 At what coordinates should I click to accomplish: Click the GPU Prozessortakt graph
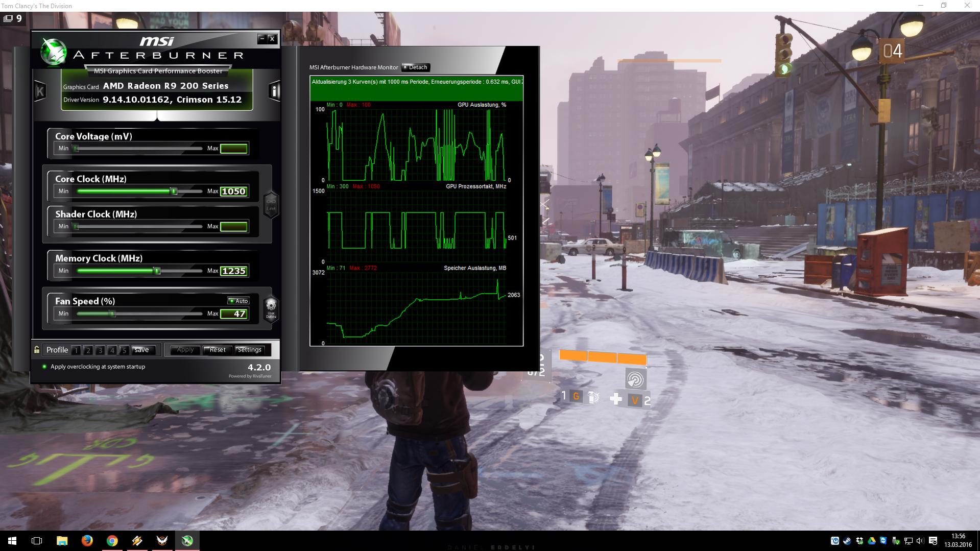pos(416,227)
